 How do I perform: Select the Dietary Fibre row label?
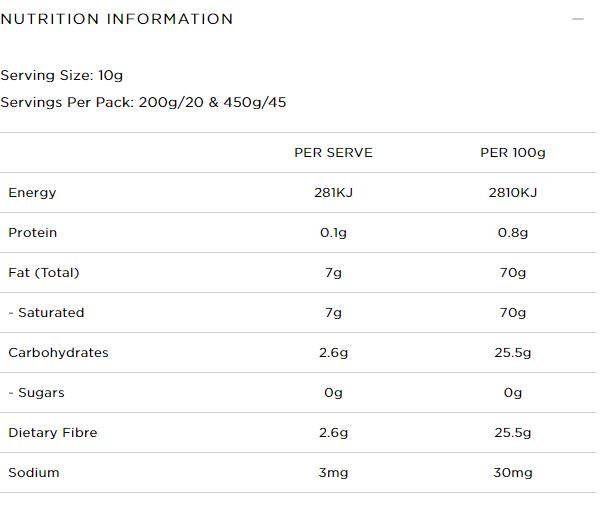pos(53,433)
